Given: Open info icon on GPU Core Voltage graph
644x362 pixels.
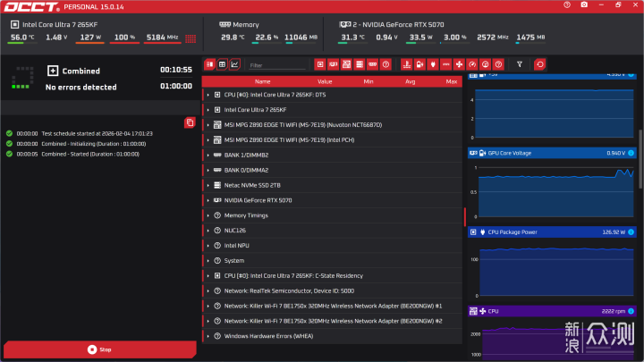Looking at the screenshot, I should [631, 153].
